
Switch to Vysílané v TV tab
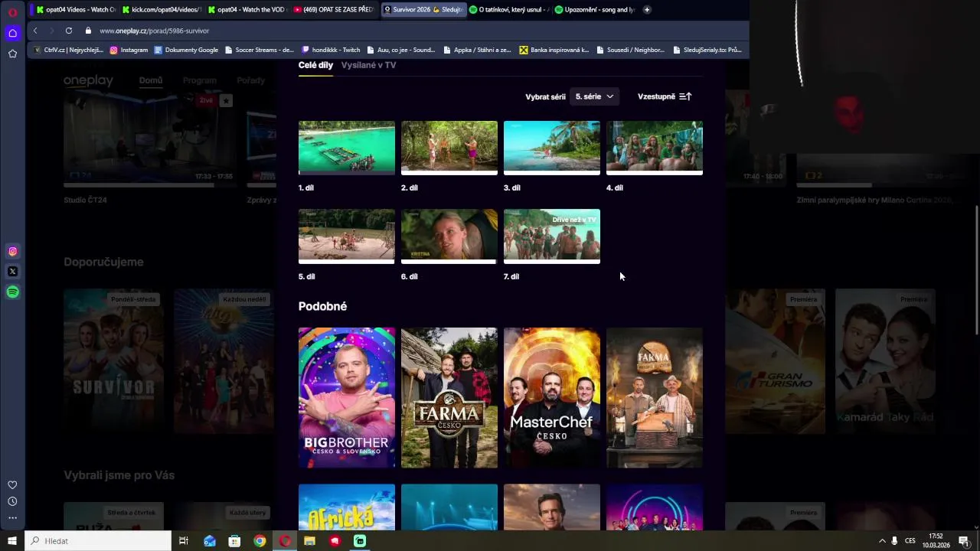click(x=368, y=65)
